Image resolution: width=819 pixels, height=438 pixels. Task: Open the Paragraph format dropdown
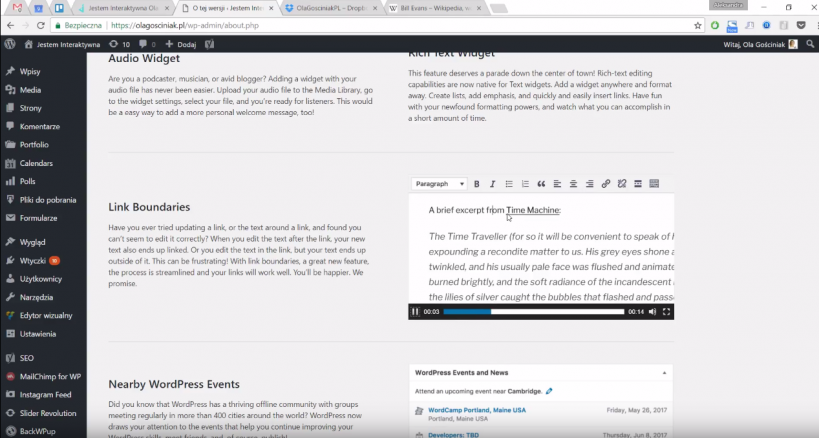point(439,184)
